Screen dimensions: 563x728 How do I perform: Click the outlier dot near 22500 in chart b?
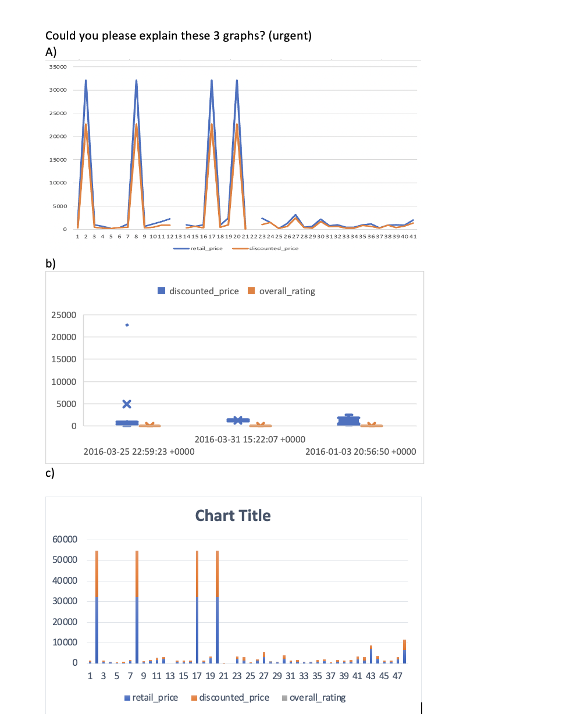[127, 324]
